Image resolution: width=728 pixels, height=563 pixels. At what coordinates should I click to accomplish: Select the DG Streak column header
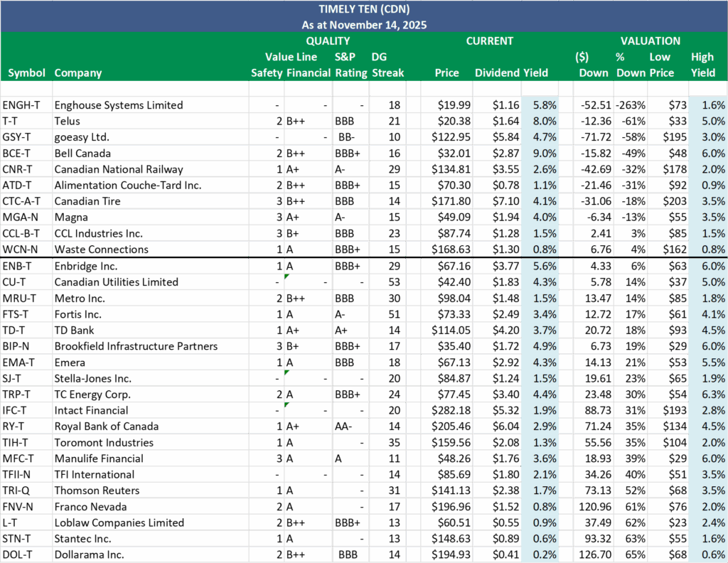387,65
